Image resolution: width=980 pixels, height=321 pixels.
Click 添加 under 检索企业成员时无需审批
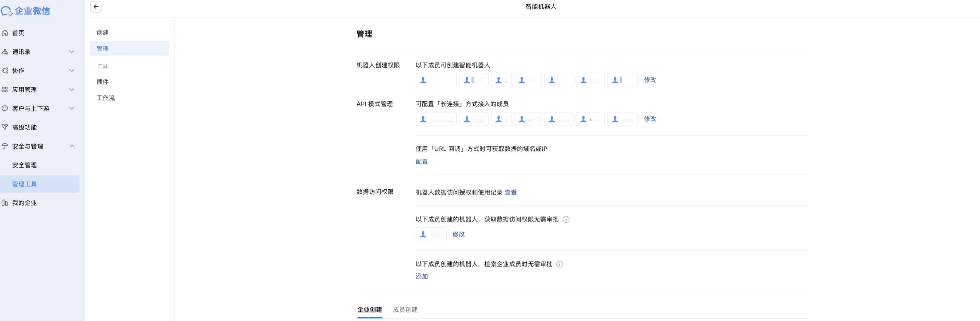(421, 276)
